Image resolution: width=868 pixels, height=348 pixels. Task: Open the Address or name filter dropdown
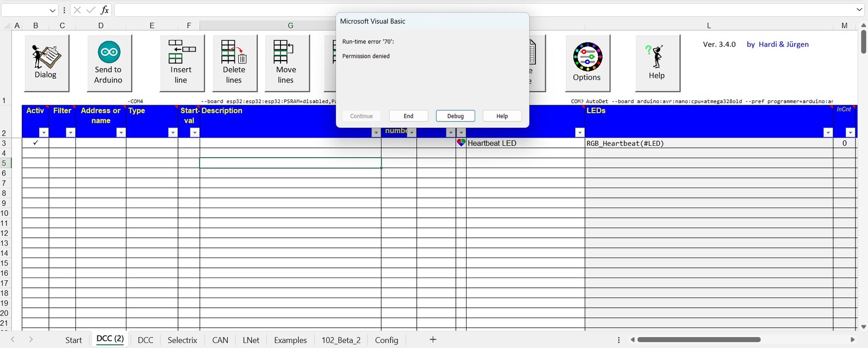coord(121,133)
